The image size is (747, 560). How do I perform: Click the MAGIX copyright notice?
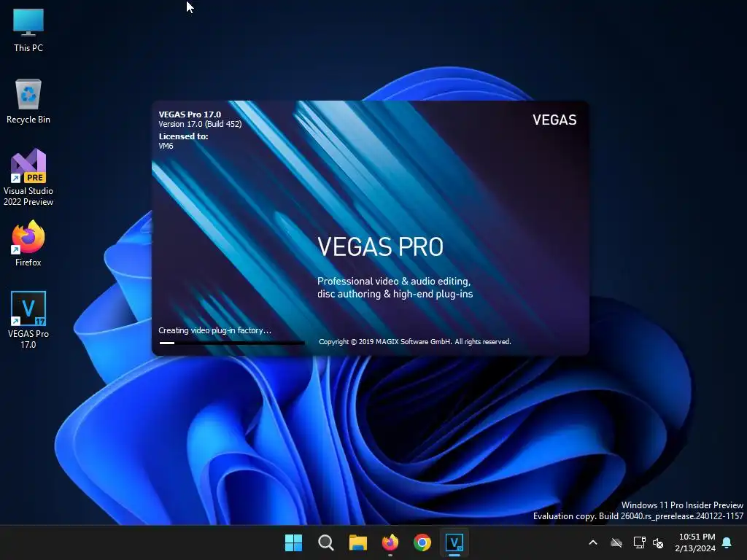coord(415,342)
